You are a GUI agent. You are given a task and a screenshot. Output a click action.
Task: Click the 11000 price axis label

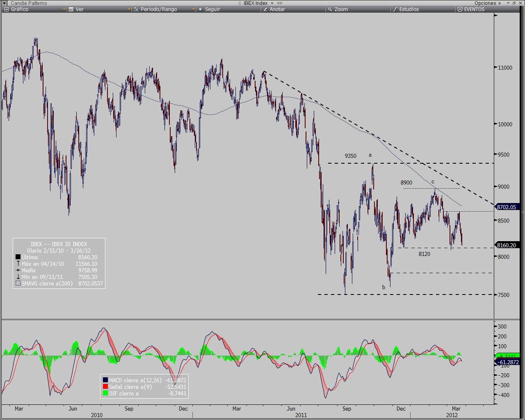[505, 68]
